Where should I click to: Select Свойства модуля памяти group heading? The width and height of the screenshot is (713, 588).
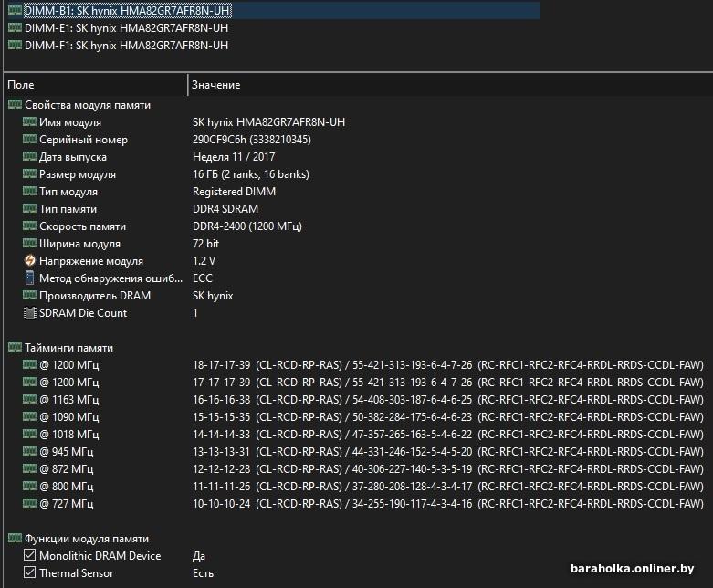coord(88,105)
